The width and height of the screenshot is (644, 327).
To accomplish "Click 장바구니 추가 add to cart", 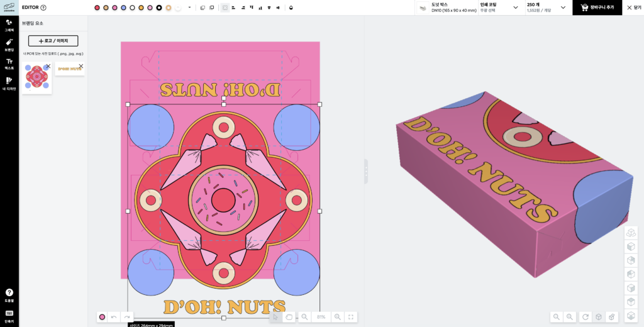I will (x=597, y=8).
